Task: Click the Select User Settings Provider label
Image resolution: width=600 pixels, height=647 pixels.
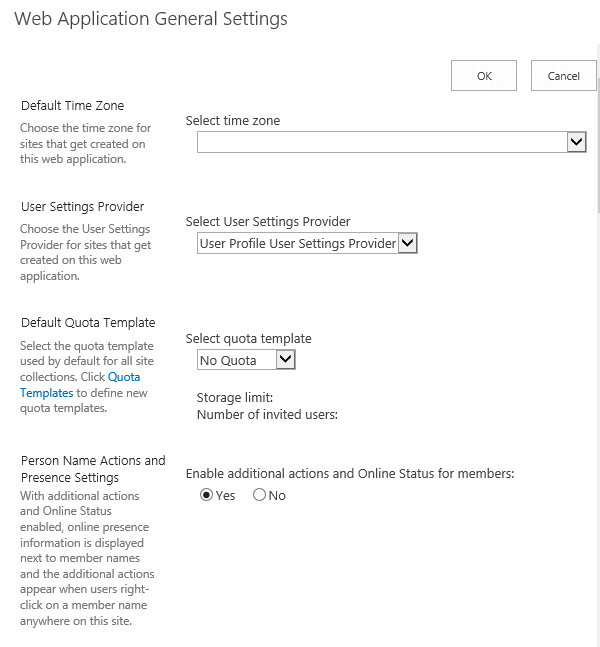Action: [x=268, y=221]
